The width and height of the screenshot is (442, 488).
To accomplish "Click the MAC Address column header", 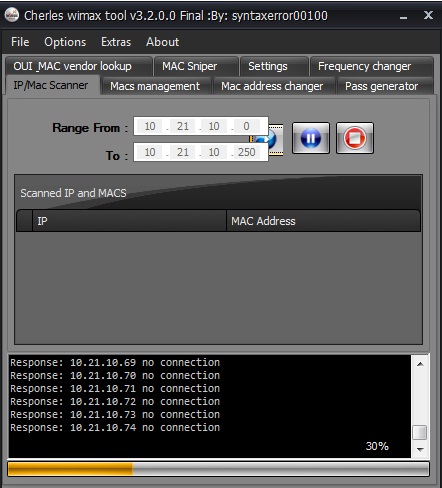I will [323, 221].
